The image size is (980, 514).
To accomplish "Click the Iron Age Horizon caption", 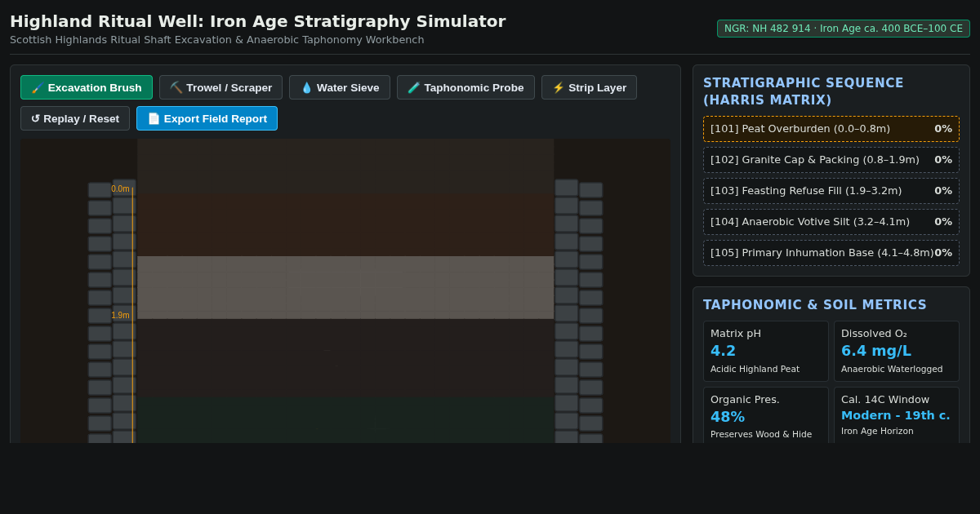I will point(877,431).
